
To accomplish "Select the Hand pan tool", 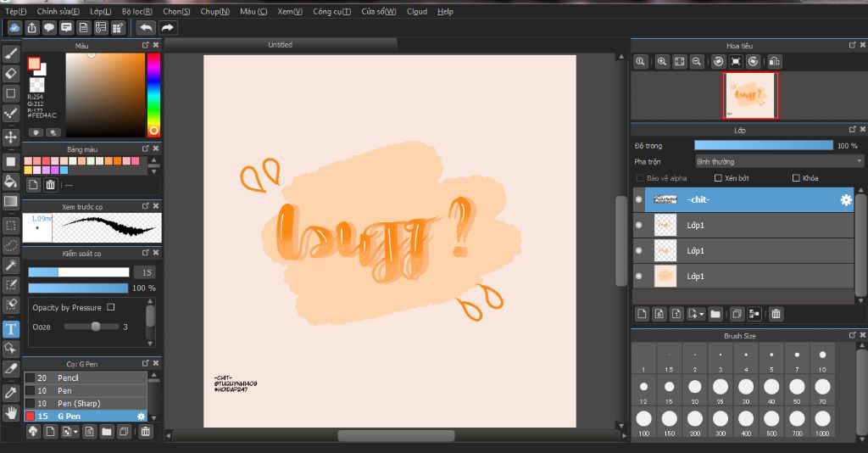I will tap(11, 412).
